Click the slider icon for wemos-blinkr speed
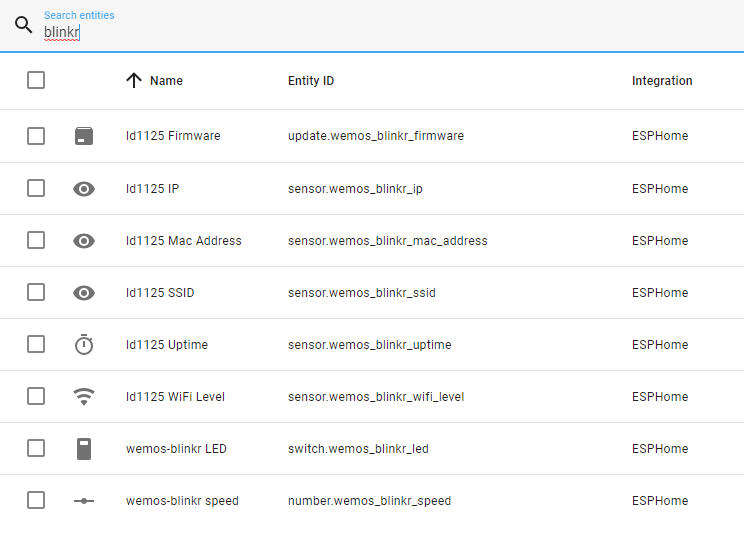The width and height of the screenshot is (744, 543). pyautogui.click(x=84, y=501)
